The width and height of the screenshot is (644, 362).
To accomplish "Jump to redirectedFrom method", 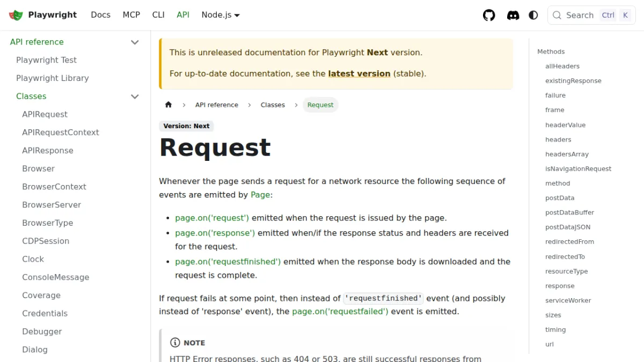I will (569, 242).
